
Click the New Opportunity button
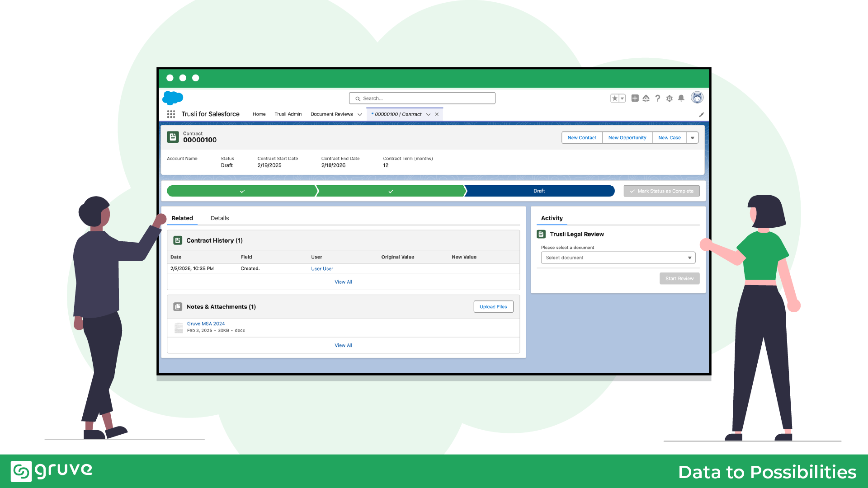(627, 138)
